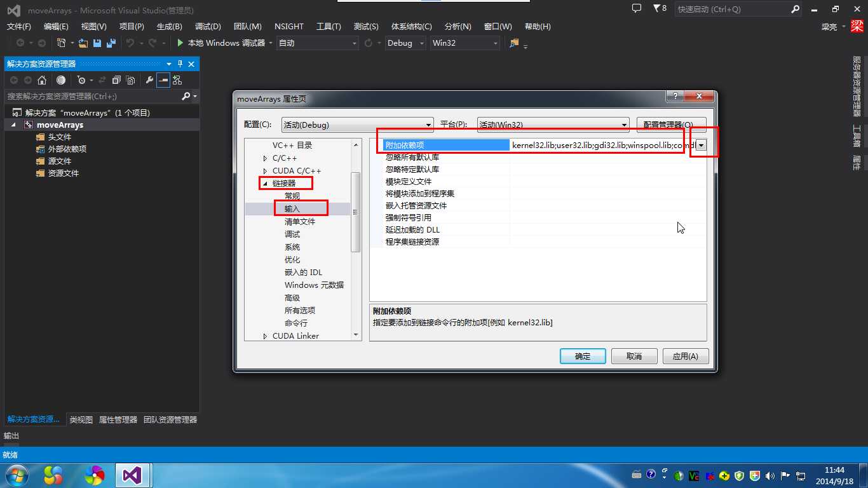Switch to the 属性管理器 tab
This screenshot has width=868, height=488.
point(118,420)
